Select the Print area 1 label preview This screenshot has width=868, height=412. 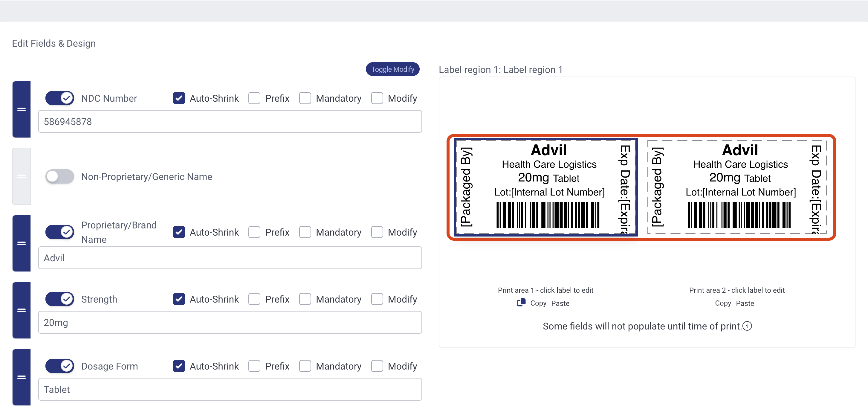[545, 187]
